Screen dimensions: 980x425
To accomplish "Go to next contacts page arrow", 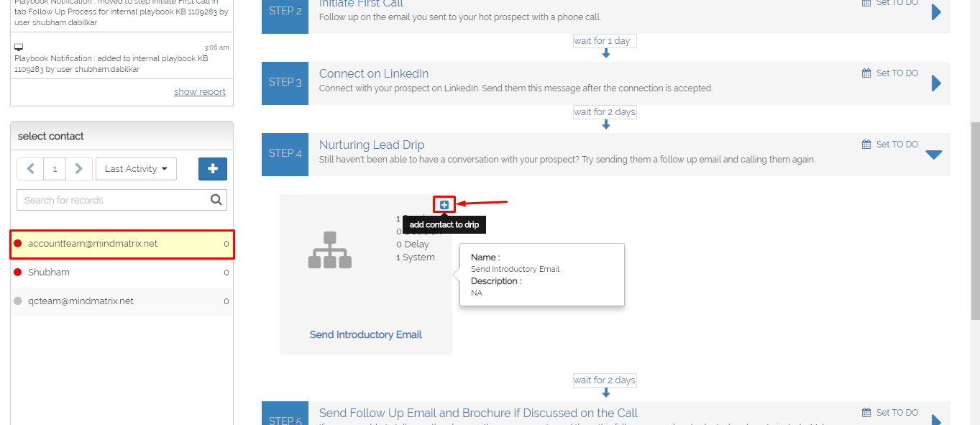I will point(79,169).
